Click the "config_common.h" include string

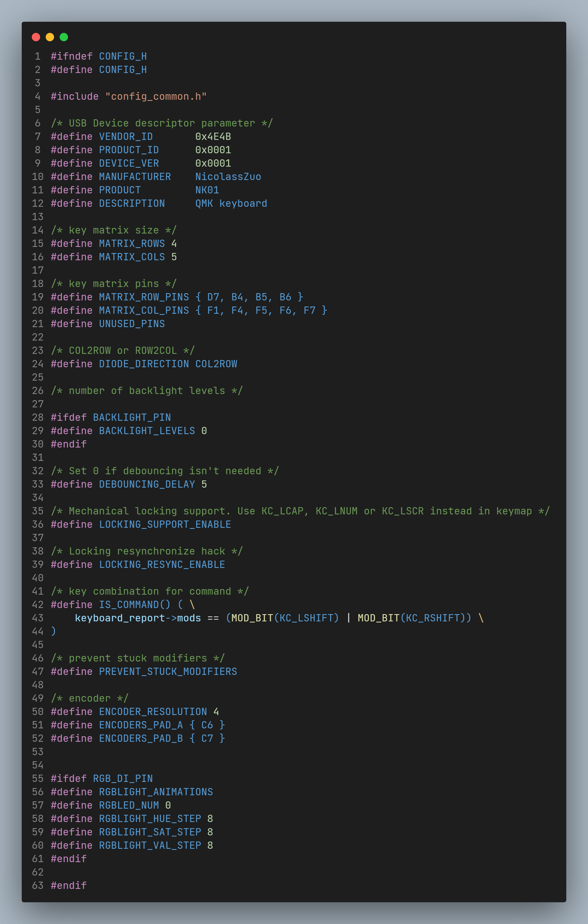(x=156, y=96)
